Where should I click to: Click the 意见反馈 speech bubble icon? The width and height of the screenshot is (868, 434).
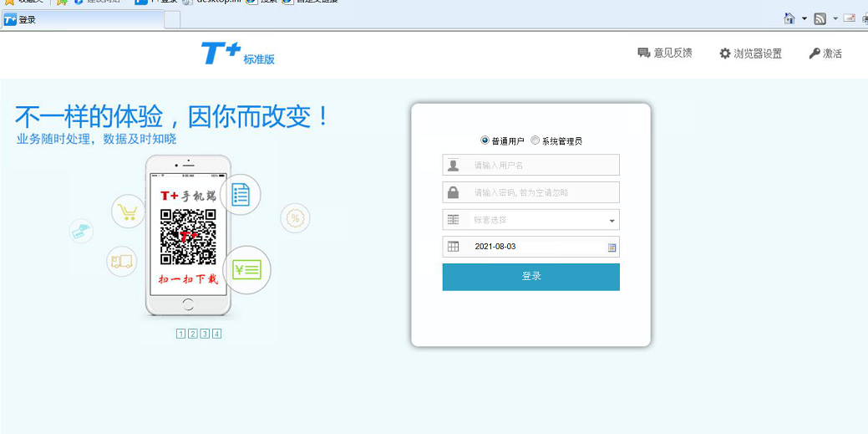point(644,54)
